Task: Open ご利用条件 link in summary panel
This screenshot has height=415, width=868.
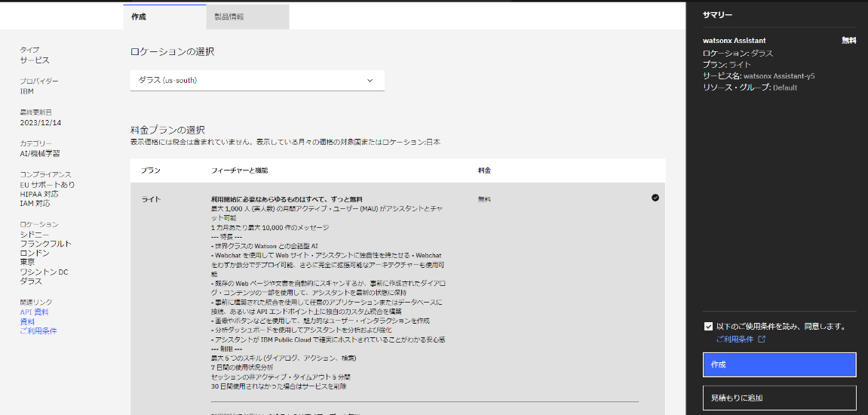Action: [x=735, y=339]
